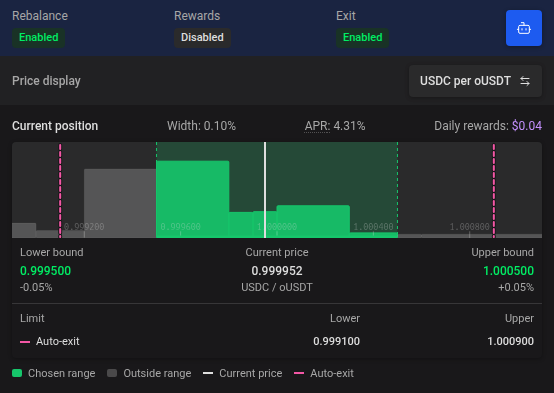Click the tall gray outside-range bar
Image resolution: width=554 pixels, height=393 pixels.
tap(120, 203)
